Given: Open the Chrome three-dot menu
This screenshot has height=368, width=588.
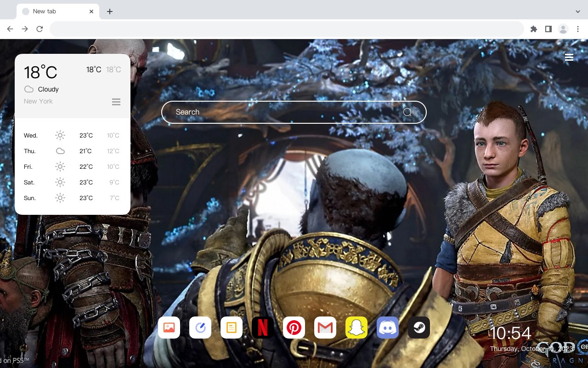Looking at the screenshot, I should coord(578,29).
